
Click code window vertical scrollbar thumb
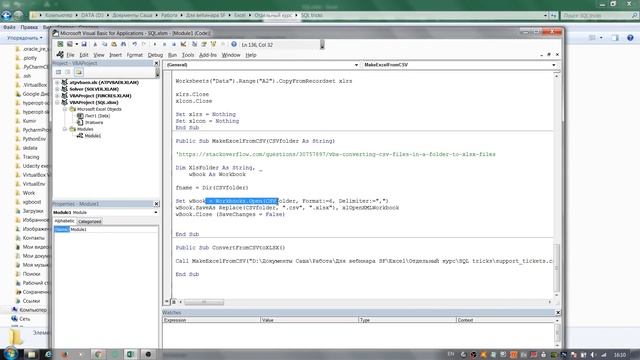point(556,267)
